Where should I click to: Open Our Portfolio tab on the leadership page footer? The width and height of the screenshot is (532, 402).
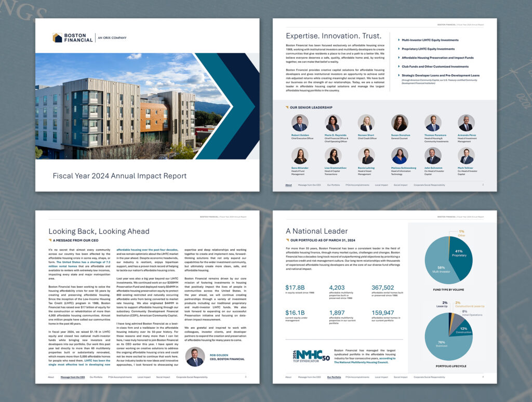pos(333,185)
